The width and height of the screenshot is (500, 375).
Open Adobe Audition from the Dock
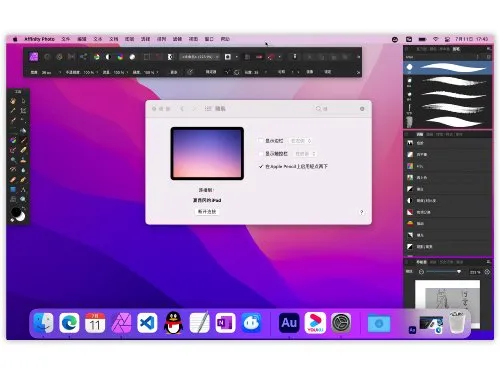point(289,322)
